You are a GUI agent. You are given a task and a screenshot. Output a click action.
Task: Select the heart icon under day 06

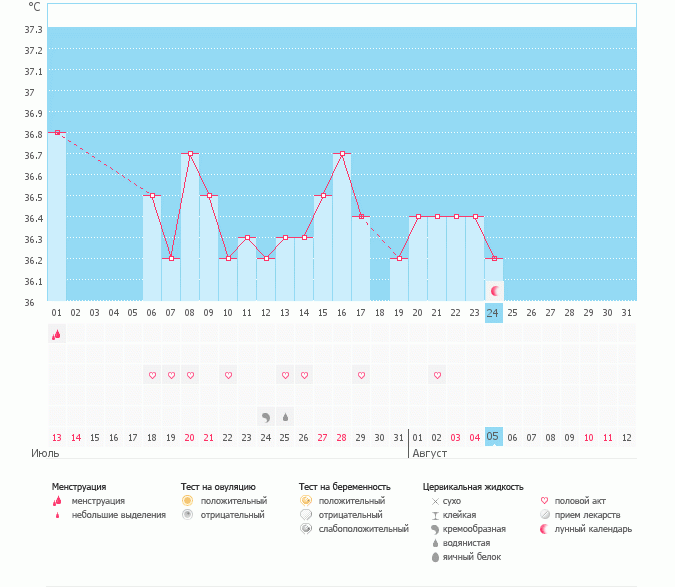point(152,376)
